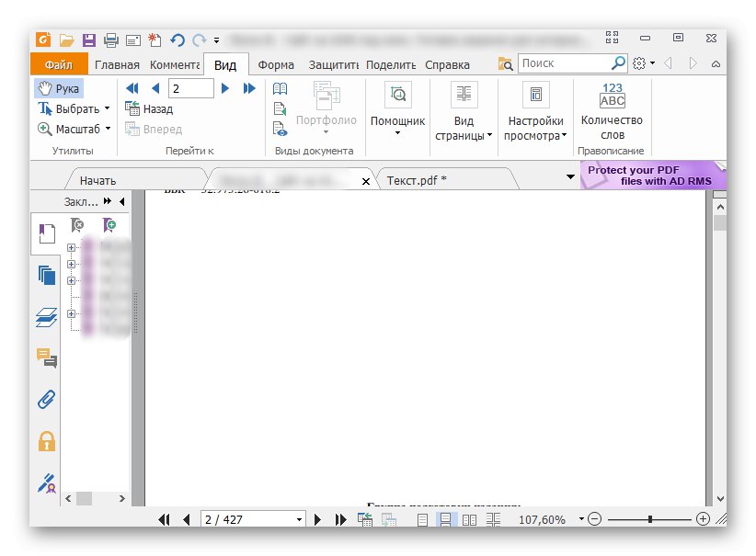Activate read mode book icon
The width and height of the screenshot is (756, 556).
point(280,88)
